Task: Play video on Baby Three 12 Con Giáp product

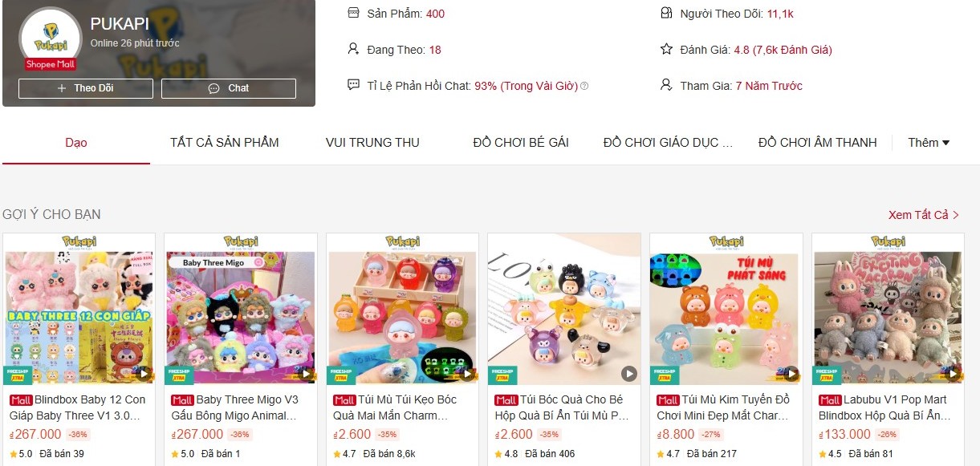Action: click(144, 373)
